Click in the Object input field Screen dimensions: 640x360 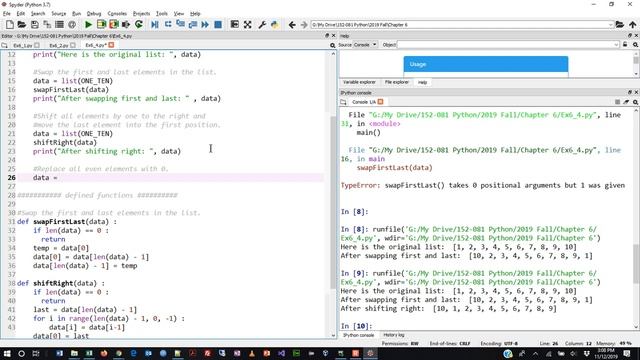click(505, 44)
